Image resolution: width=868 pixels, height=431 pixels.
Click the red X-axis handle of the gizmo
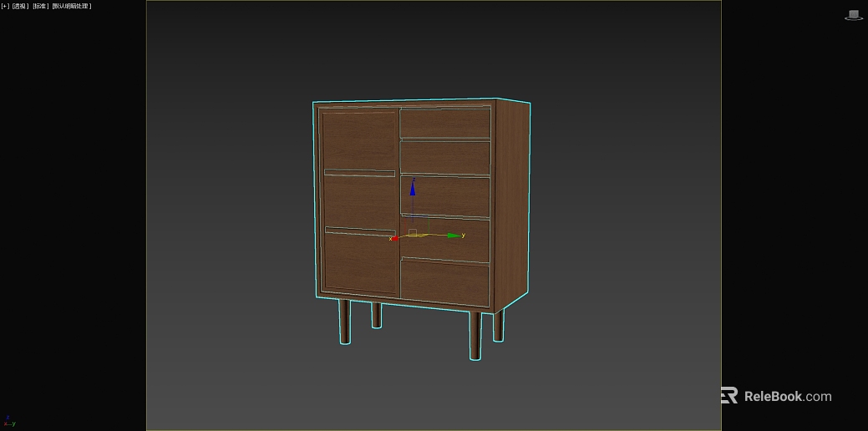pos(393,238)
